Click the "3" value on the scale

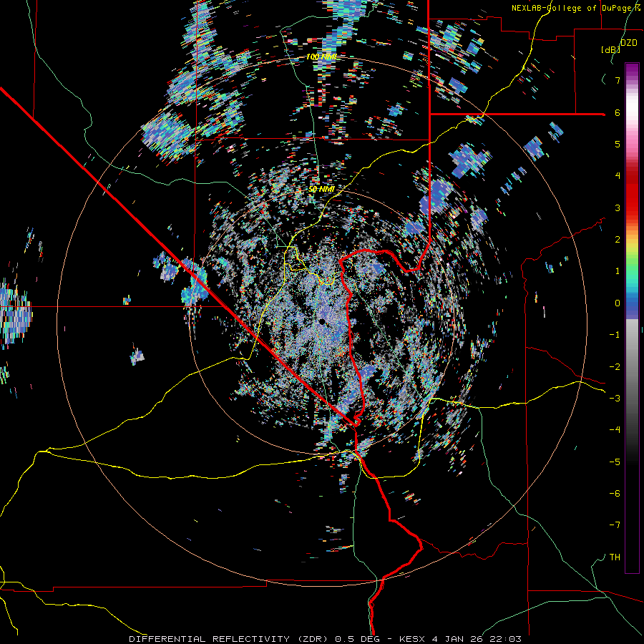[x=618, y=208]
